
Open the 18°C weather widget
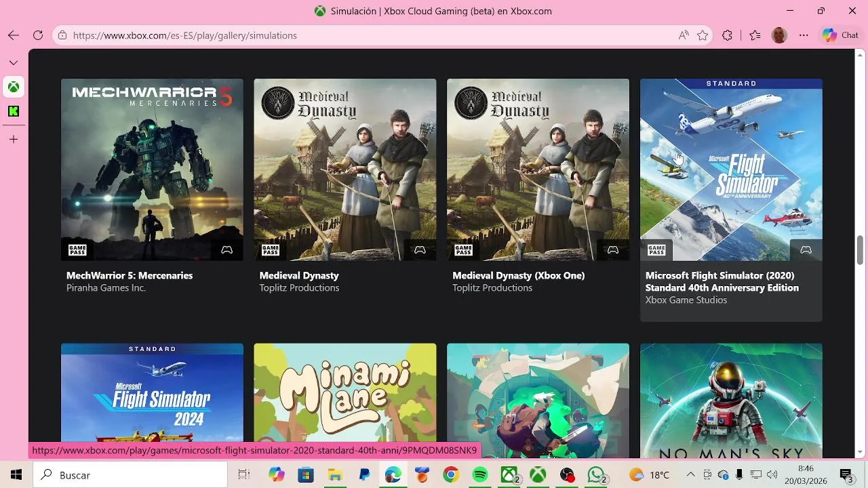pos(650,475)
